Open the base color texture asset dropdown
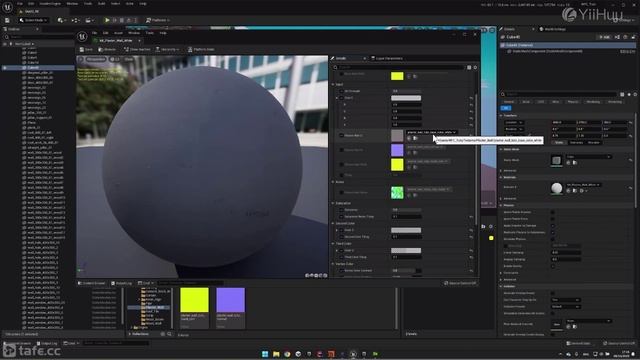The image size is (640, 360). [x=431, y=132]
